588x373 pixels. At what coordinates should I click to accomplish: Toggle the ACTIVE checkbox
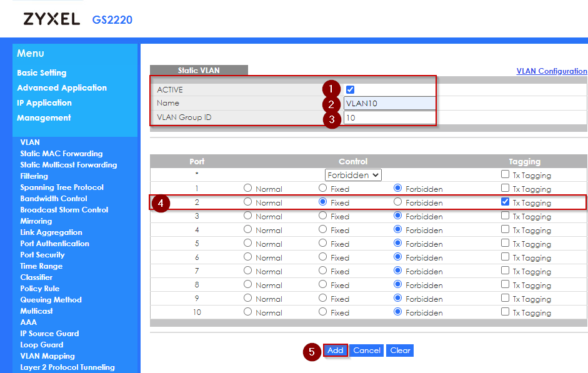pyautogui.click(x=349, y=89)
